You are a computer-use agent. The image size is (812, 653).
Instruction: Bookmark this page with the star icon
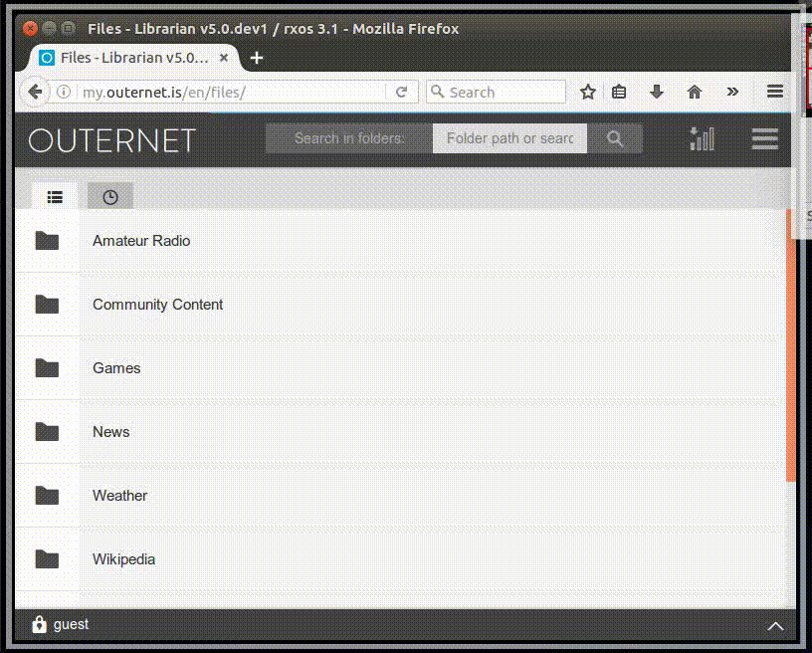click(x=588, y=93)
